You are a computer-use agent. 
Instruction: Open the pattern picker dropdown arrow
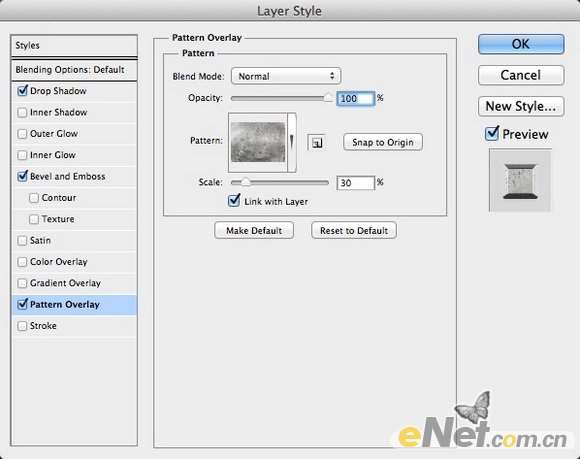click(292, 142)
